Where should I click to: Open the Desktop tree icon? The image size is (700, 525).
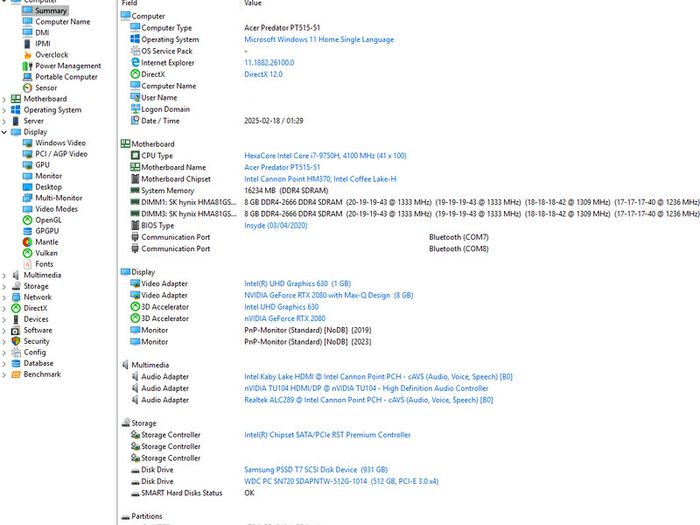pyautogui.click(x=28, y=187)
